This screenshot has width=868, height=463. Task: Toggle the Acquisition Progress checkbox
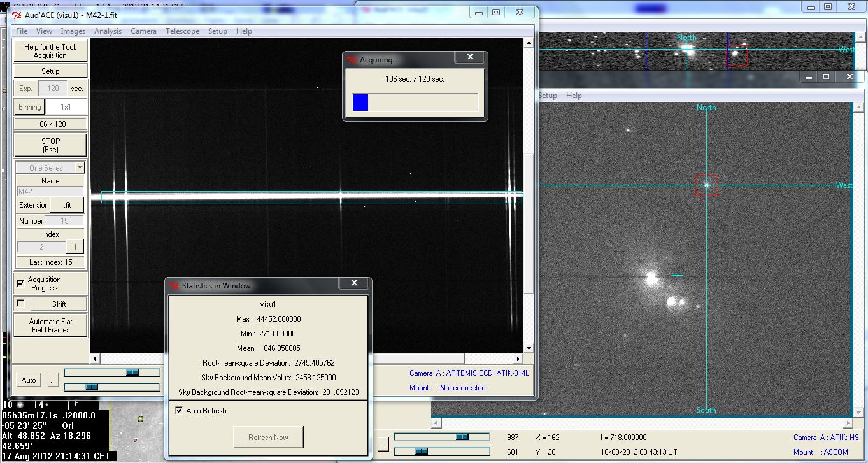pos(21,283)
